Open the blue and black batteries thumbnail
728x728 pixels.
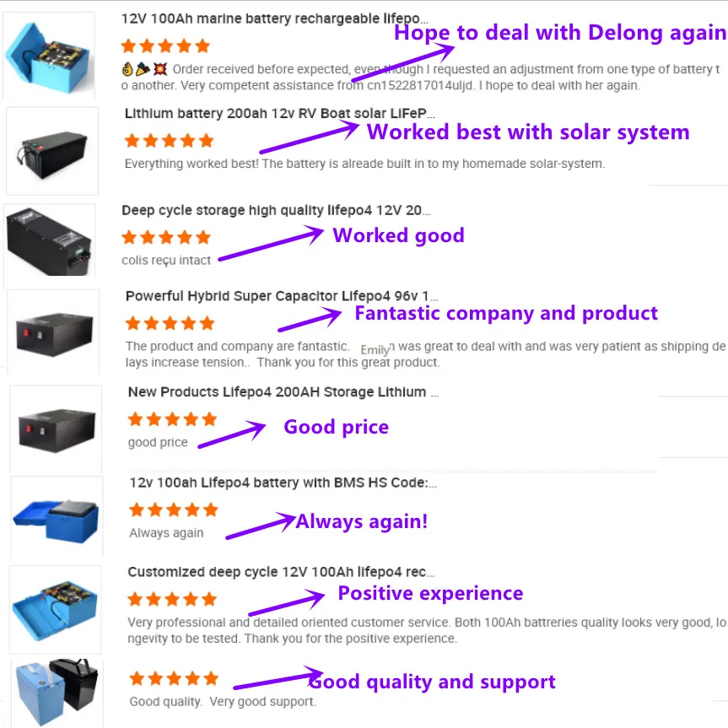point(57,693)
